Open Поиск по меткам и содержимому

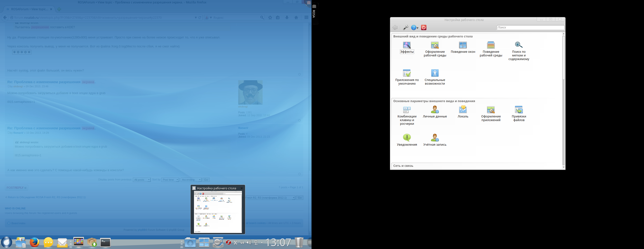click(x=518, y=45)
